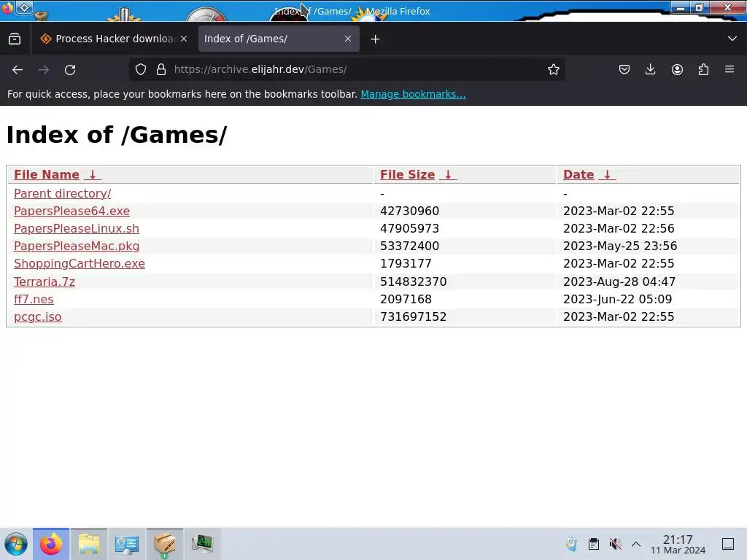Open the file manager folder taskbar icon
Screen dimensions: 747x560
(x=89, y=544)
